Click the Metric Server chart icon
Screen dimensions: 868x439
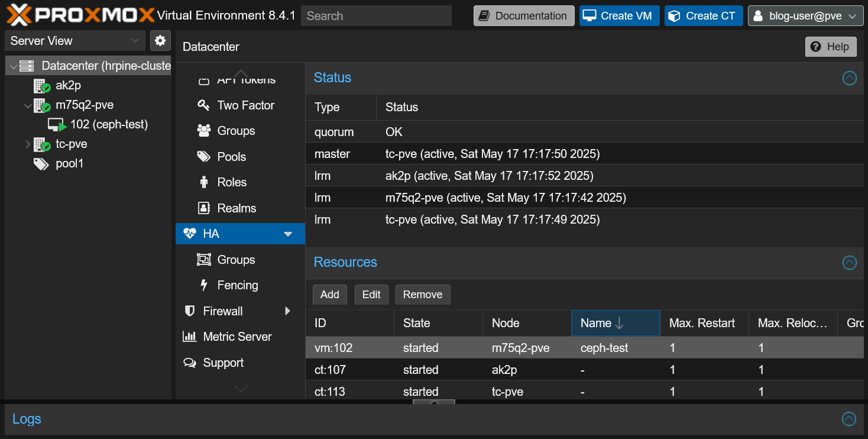pos(190,337)
